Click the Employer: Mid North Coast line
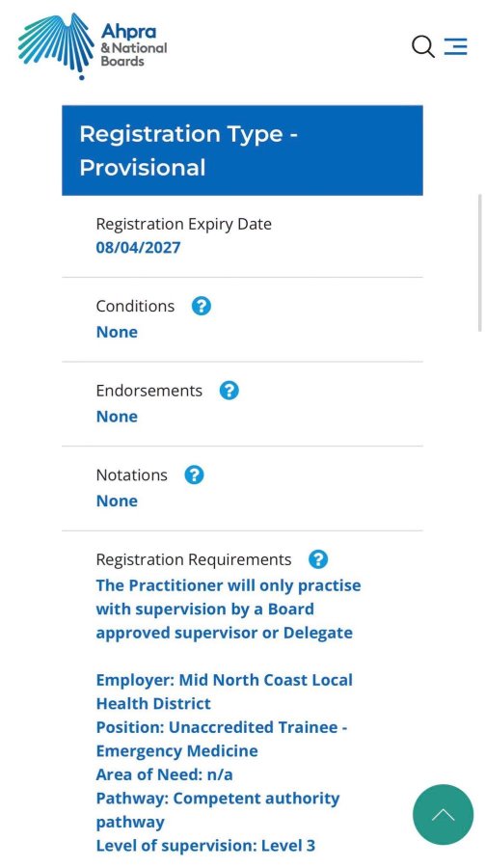This screenshot has height=868, width=485. 225,692
